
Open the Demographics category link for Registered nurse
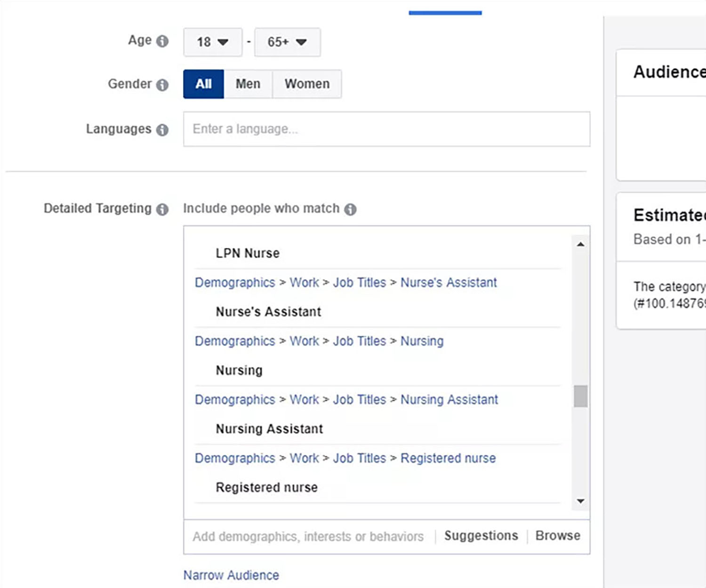coord(234,458)
